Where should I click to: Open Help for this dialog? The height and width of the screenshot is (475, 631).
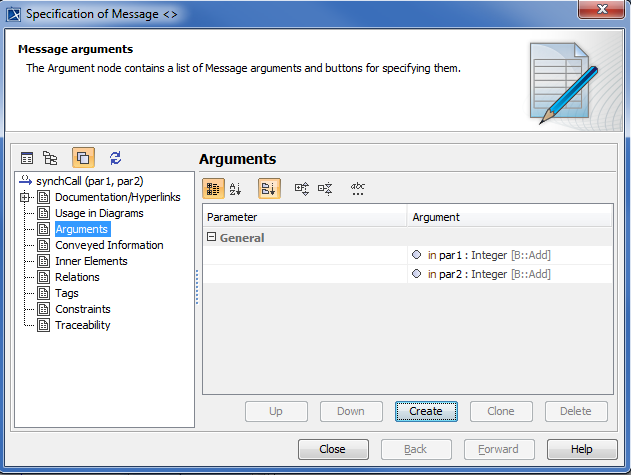(x=582, y=449)
